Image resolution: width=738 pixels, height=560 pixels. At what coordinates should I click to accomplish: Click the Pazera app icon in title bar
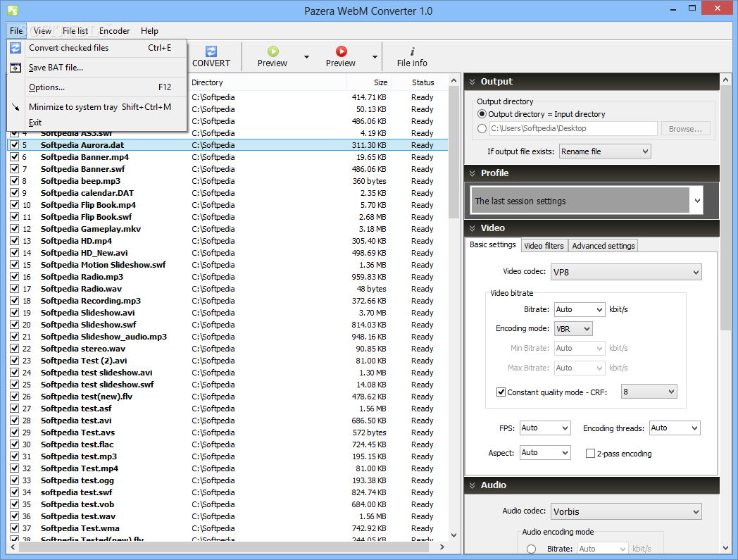click(x=13, y=11)
